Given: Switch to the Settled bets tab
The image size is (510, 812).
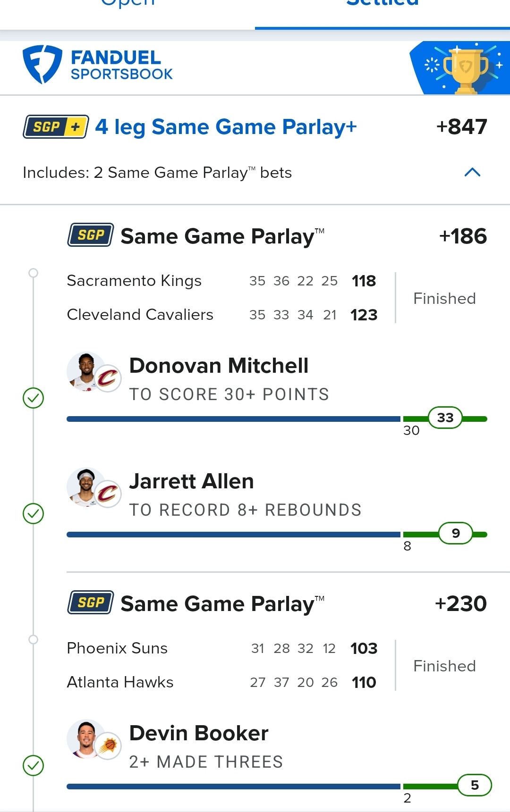Looking at the screenshot, I should click(382, 5).
